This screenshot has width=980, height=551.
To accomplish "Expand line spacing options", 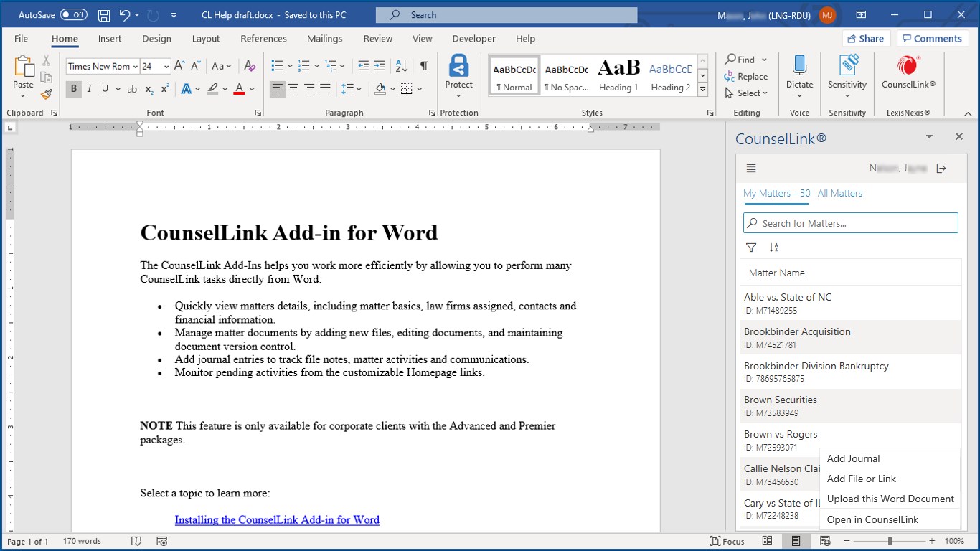I will (x=352, y=89).
